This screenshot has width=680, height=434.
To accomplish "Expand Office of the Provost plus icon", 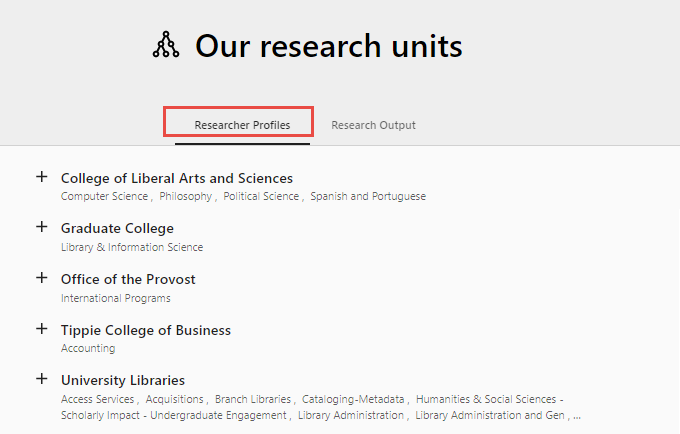I will tap(42, 278).
